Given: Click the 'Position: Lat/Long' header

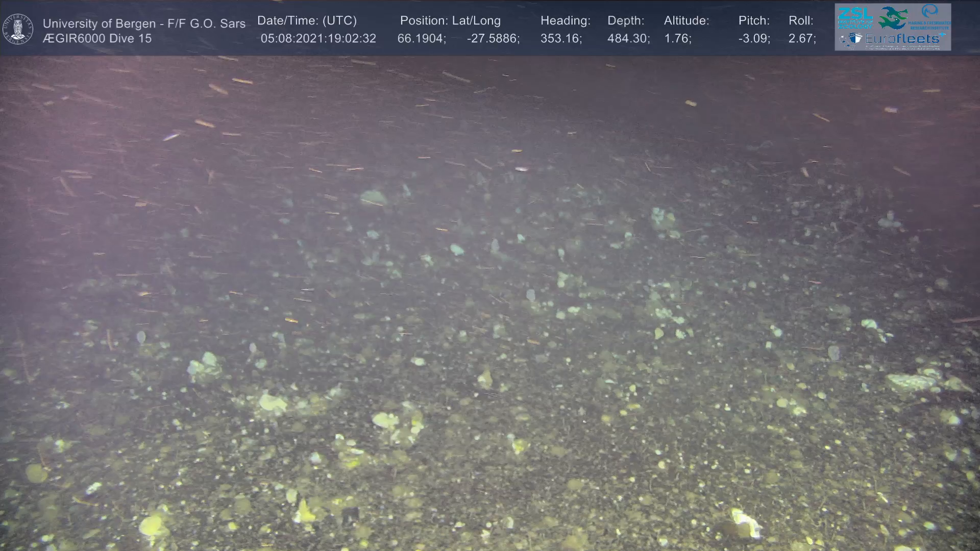Looking at the screenshot, I should click(450, 20).
